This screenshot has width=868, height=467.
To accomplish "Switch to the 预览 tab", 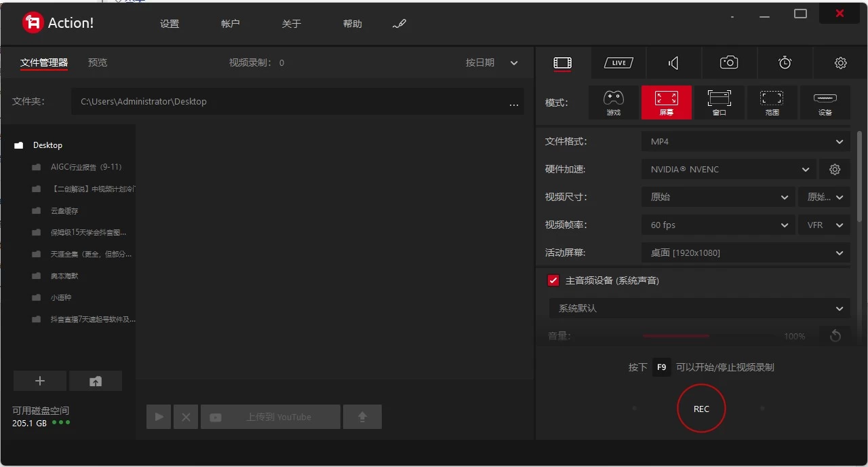I will coord(97,62).
